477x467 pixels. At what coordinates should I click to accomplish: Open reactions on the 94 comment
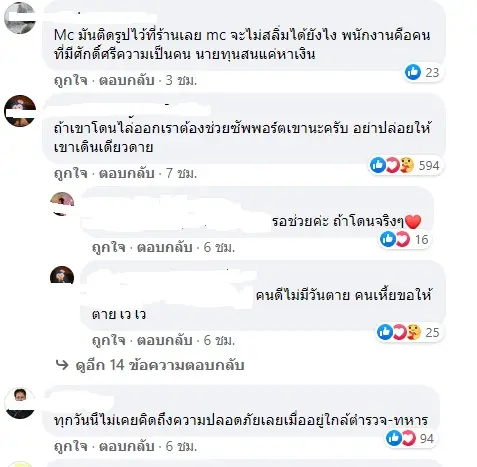coord(410,438)
